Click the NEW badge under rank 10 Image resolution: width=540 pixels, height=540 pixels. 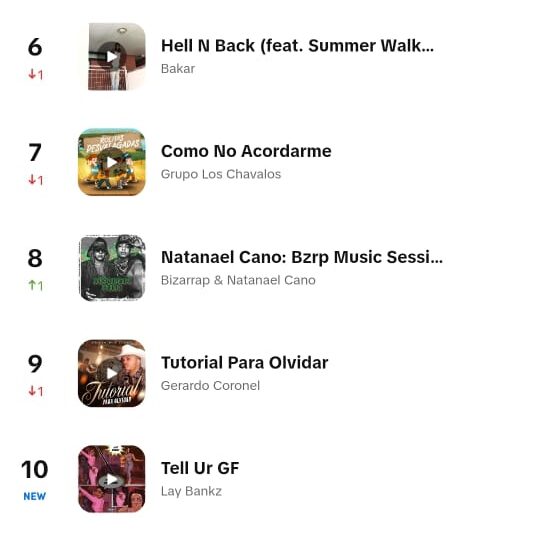pyautogui.click(x=34, y=496)
